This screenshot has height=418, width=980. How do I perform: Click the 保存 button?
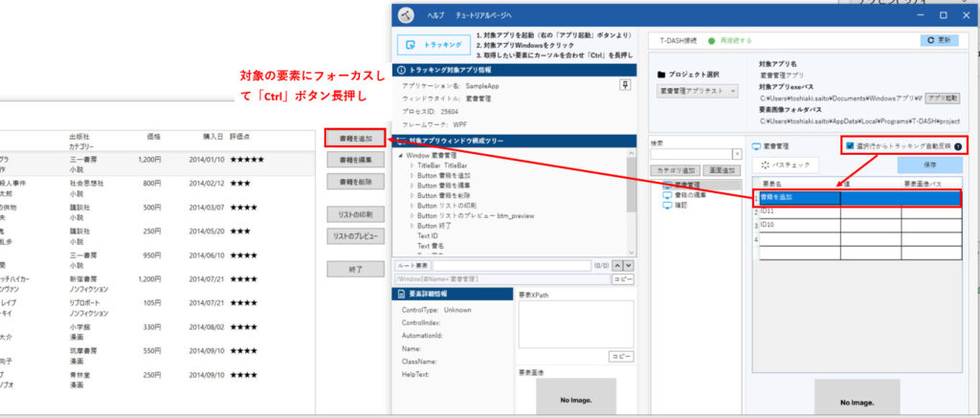[x=916, y=165]
